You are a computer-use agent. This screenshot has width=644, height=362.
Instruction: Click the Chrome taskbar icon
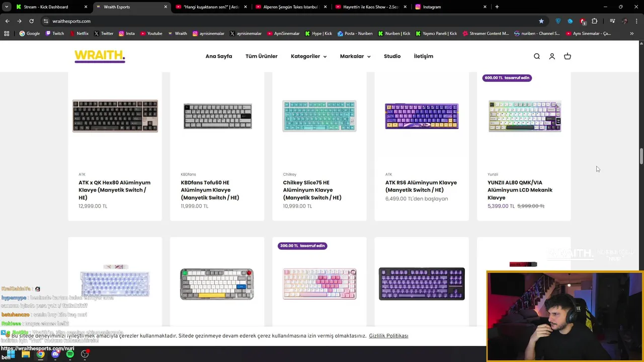40,354
